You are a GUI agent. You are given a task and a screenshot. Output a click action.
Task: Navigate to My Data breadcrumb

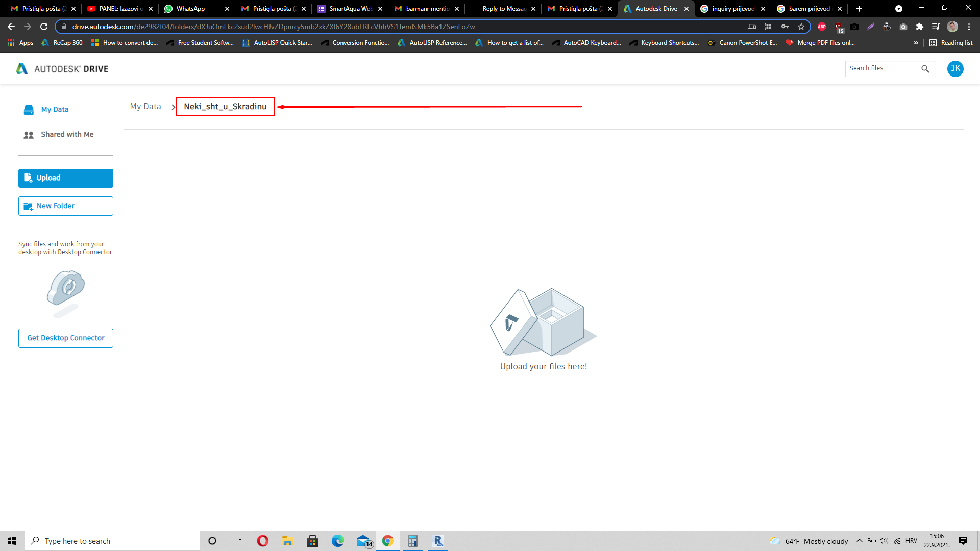[145, 107]
